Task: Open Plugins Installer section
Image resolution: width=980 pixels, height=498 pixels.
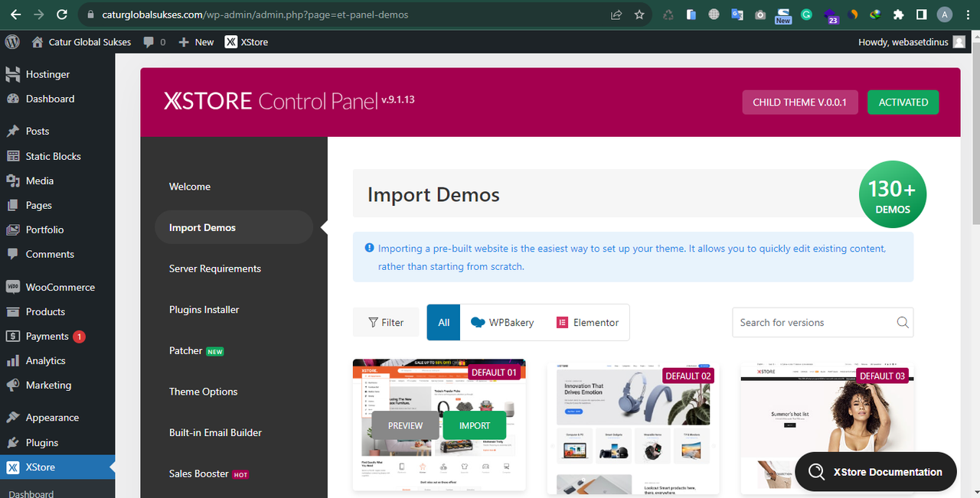Action: coord(204,310)
